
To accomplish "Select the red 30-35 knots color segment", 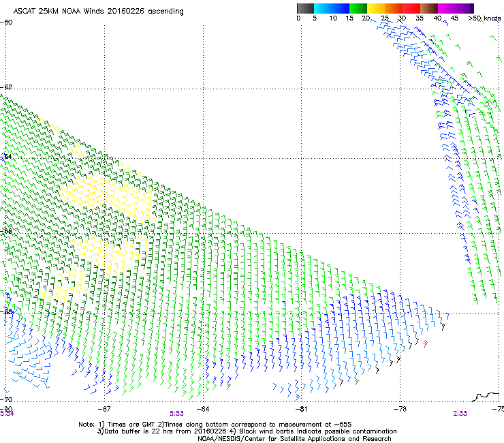I will (x=411, y=8).
